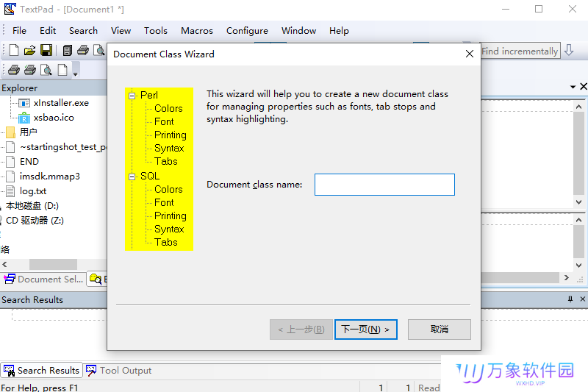
Task: Click Explorer horizontal scrollbar thumb
Action: pos(53,265)
